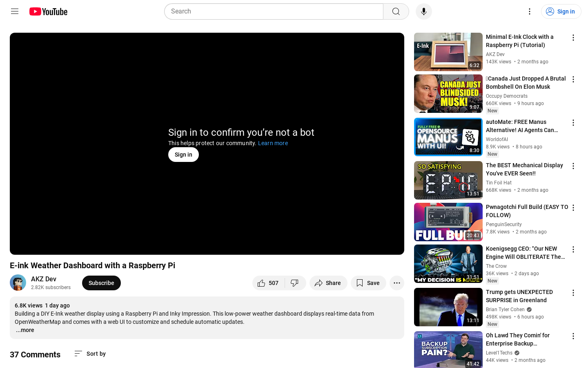Viewport: 588px width, 368px height.
Task: Open the Sort by comments dropdown
Action: (90, 354)
